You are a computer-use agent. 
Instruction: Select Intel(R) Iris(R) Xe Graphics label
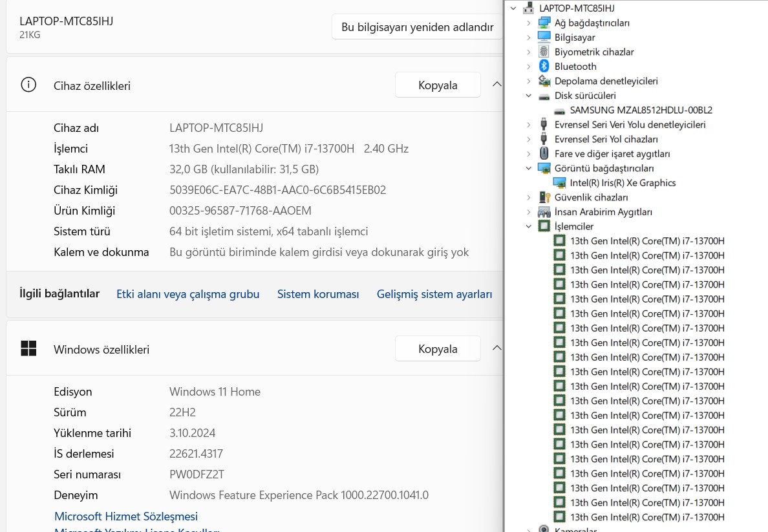623,183
